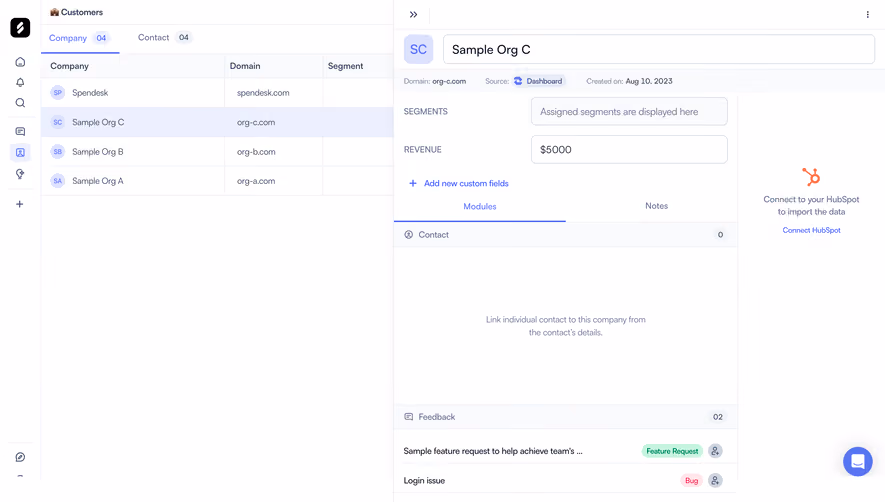Click the Bug tag
Screen dimensions: 885x502
tap(691, 481)
